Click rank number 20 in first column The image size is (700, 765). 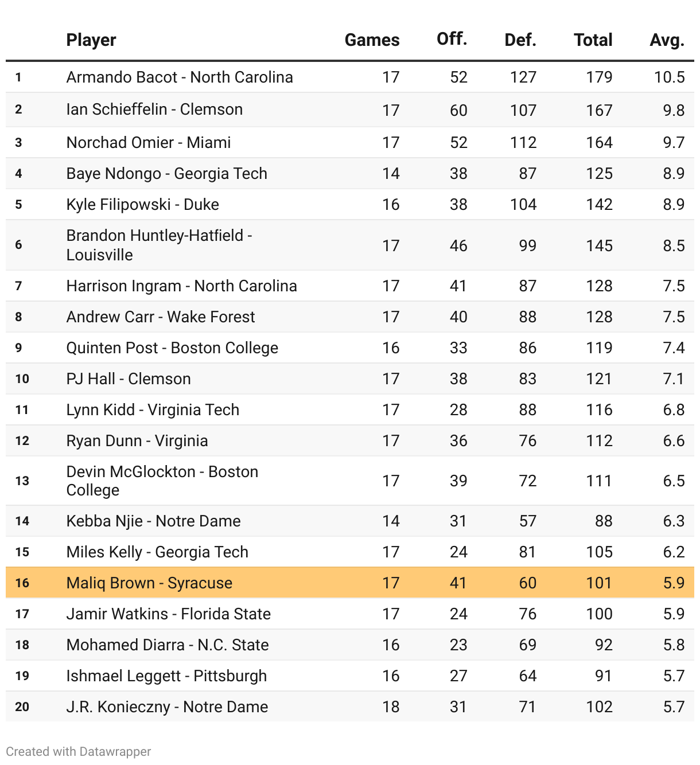[22, 707]
